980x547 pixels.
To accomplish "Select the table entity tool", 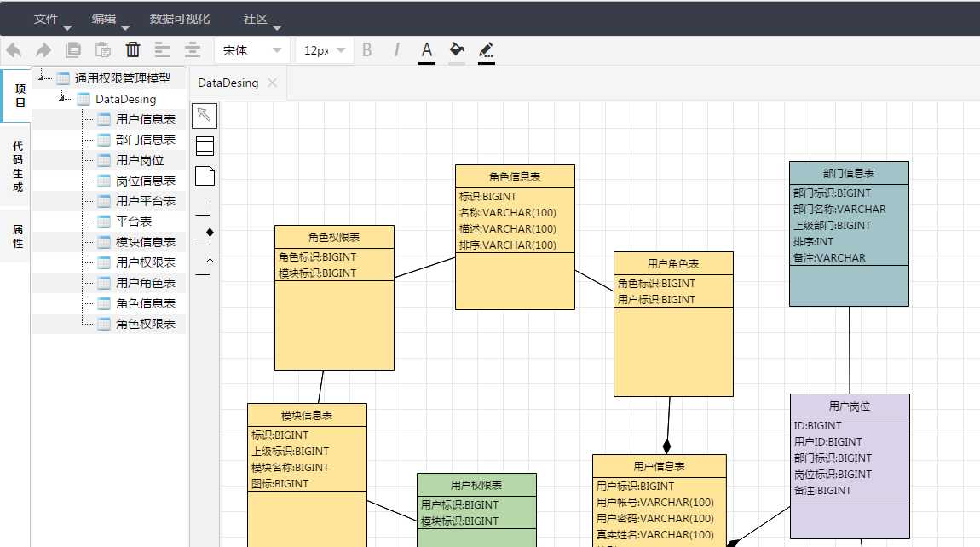I will click(x=205, y=146).
